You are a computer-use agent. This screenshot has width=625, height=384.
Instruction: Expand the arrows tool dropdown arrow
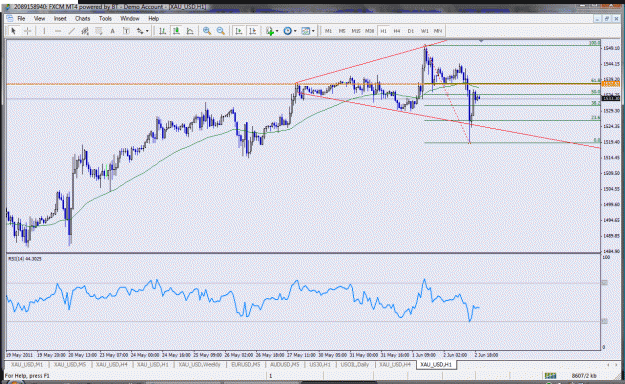147,31
